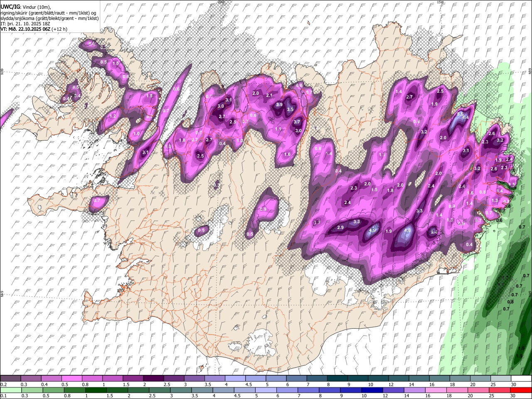Click the "0.2" label in the snow legend
The height and width of the screenshot is (399, 532).
(x=3, y=384)
